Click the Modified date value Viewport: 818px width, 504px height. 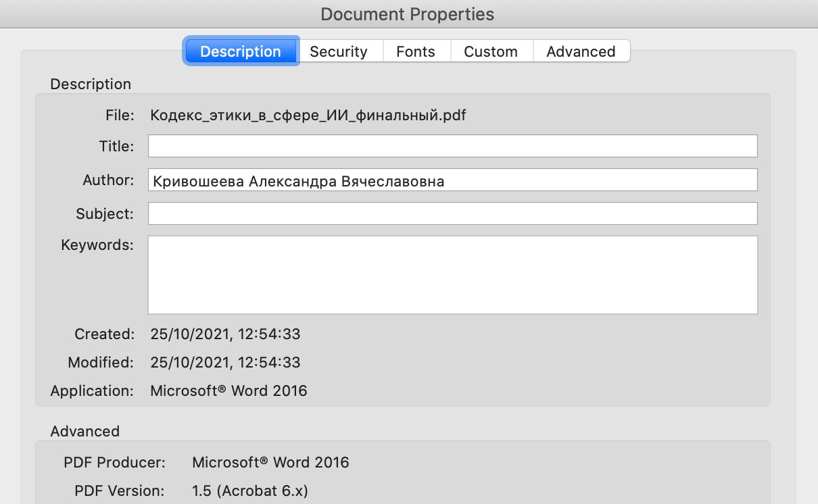pos(225,362)
